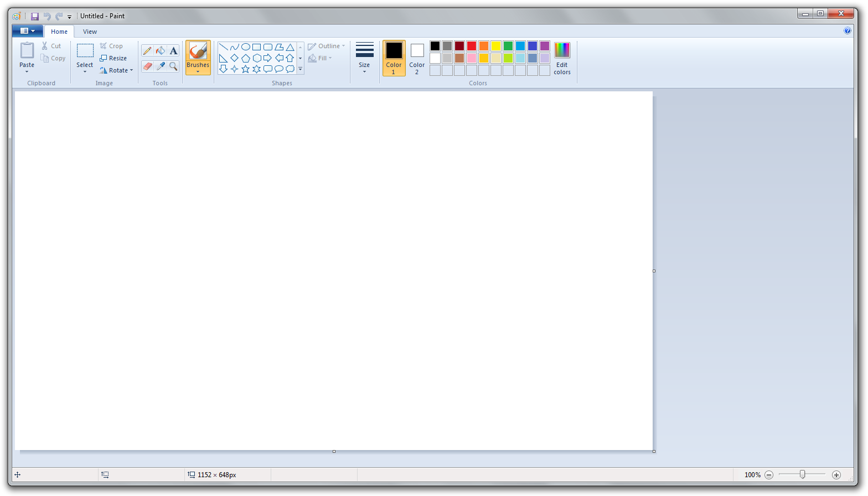This screenshot has width=868, height=496.
Task: Open the Rotate dropdown menu
Action: tap(131, 70)
